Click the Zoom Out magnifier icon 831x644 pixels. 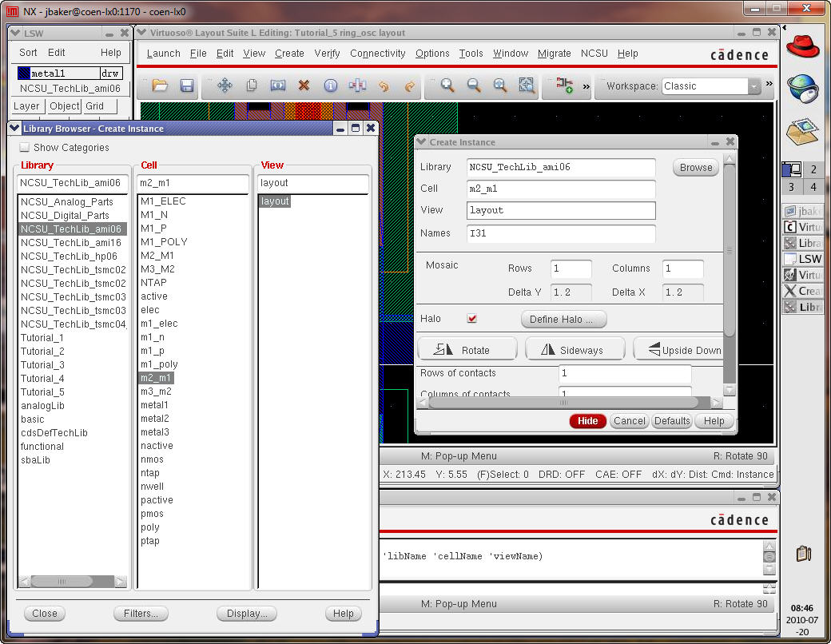[474, 85]
